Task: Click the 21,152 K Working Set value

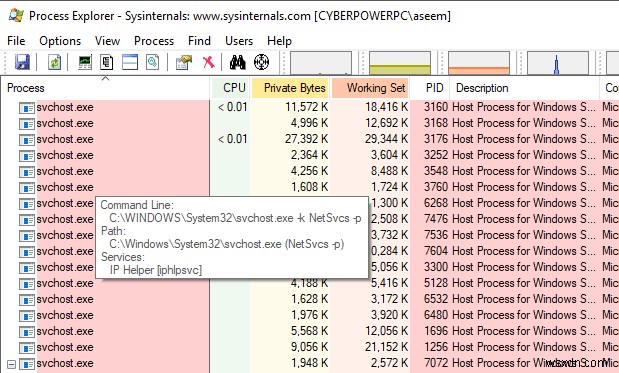Action: (386, 347)
